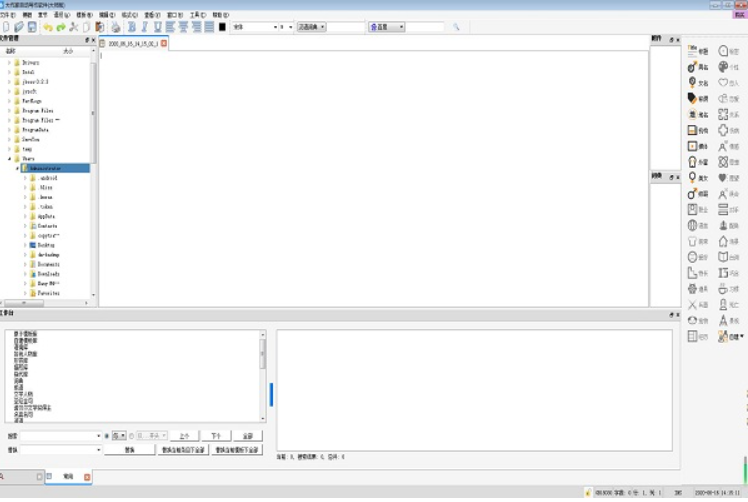Click the Bold formatting icon

pos(131,27)
